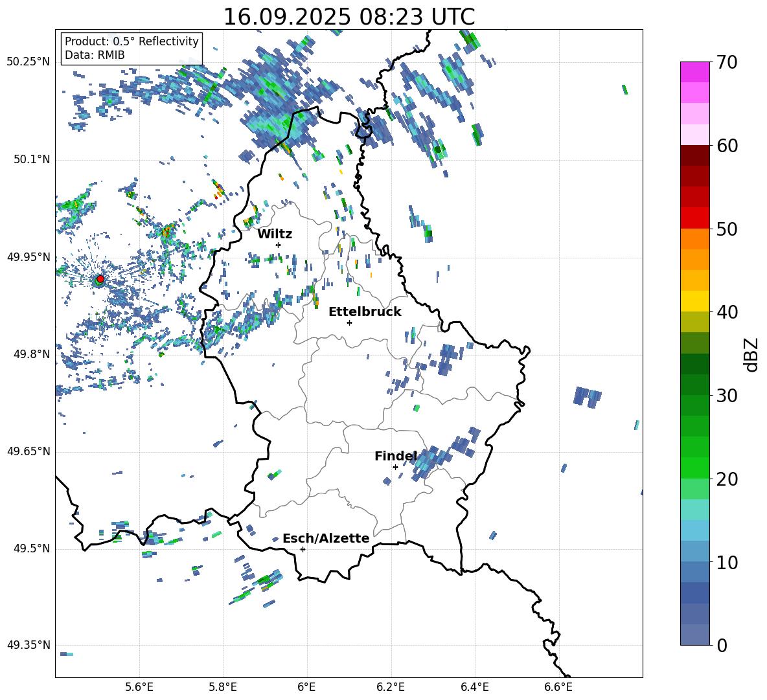
Task: Click the Esch/Alzette city label
Action: 326,538
